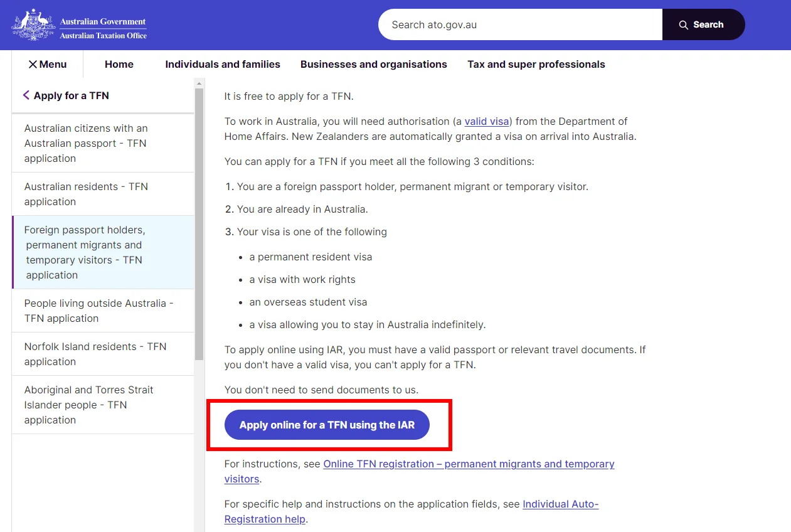Open Aboriginal and Torres Strait Islander application
Screen dimensions: 791x532
[x=88, y=405]
